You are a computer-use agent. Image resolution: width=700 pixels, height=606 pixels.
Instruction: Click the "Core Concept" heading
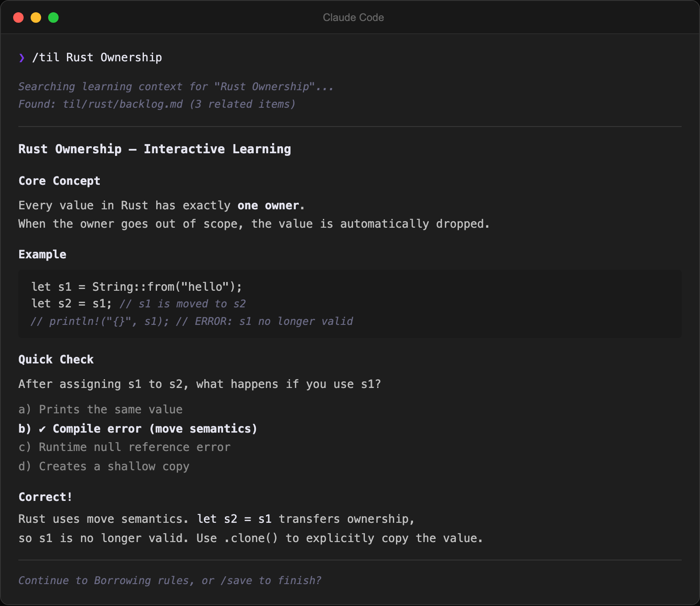tap(59, 181)
